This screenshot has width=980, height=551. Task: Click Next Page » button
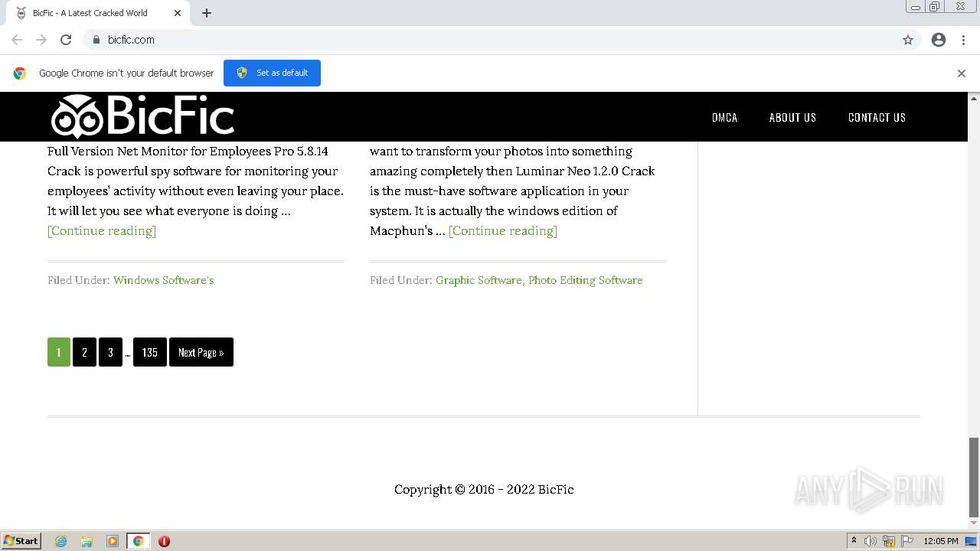pyautogui.click(x=201, y=352)
